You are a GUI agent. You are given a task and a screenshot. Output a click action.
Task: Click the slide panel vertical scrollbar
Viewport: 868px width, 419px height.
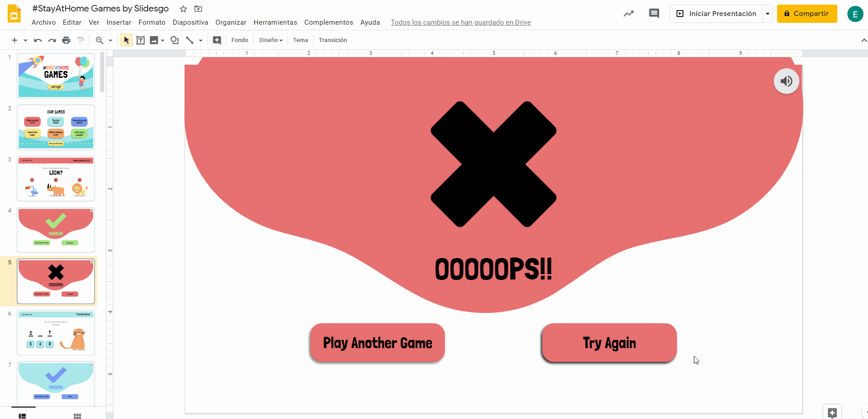click(x=102, y=72)
